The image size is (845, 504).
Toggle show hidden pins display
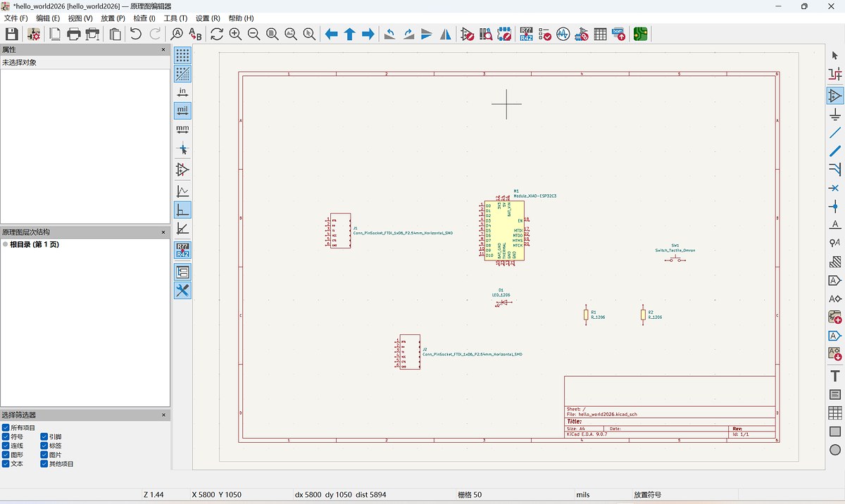pos(182,170)
